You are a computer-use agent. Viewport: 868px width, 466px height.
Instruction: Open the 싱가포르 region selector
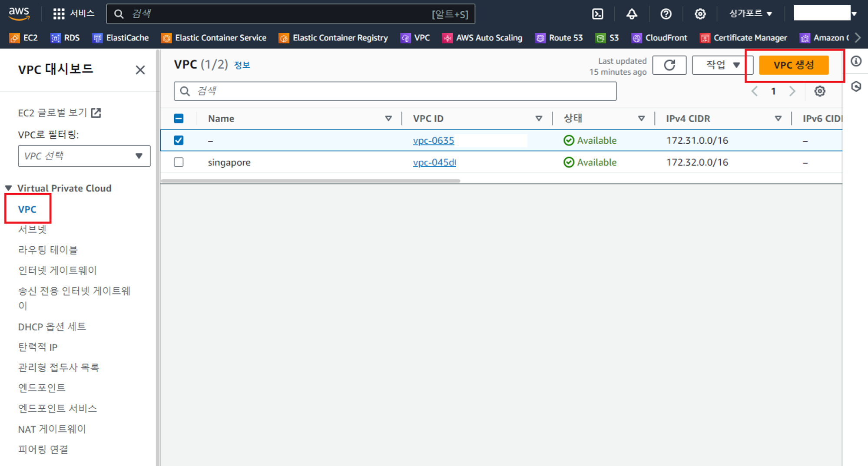pyautogui.click(x=750, y=14)
